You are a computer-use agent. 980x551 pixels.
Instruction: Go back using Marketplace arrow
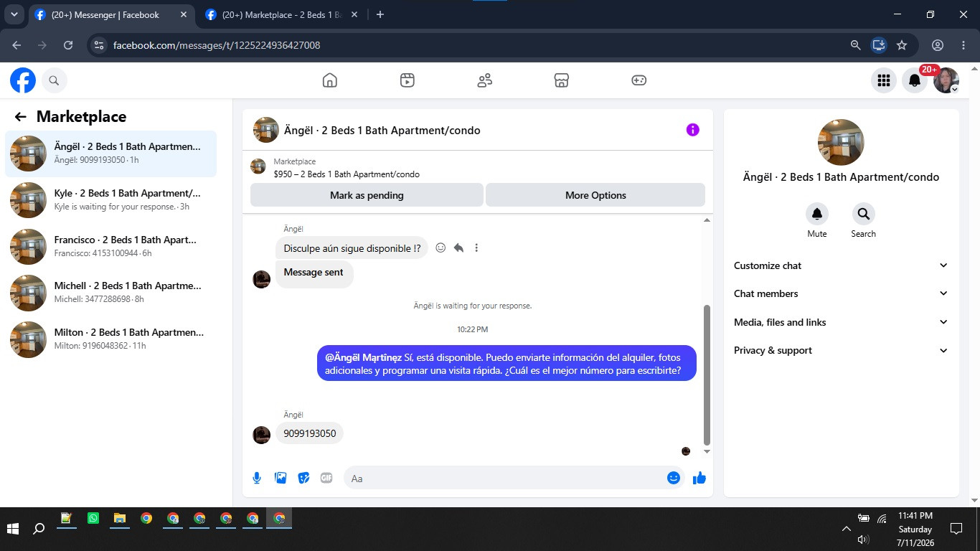[20, 117]
